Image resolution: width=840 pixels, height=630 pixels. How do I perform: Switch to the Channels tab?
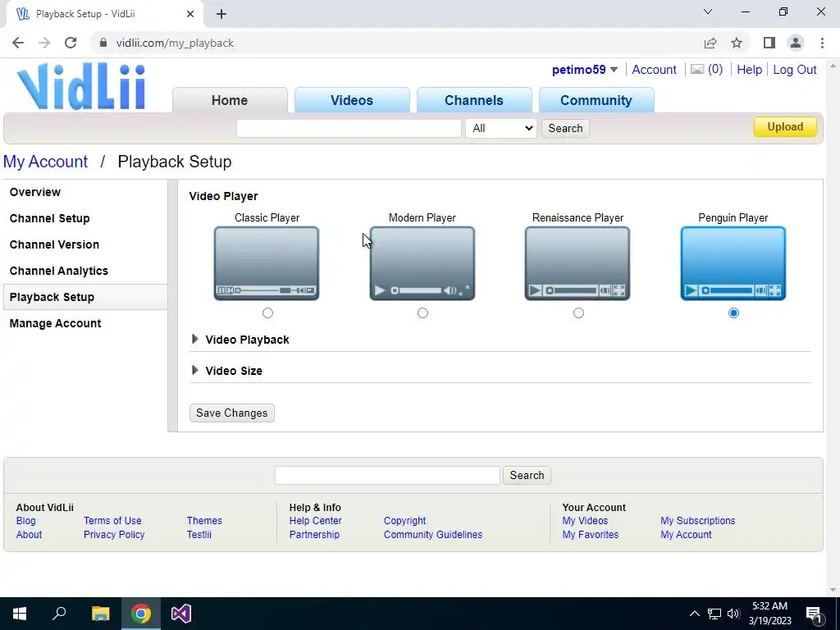click(474, 100)
